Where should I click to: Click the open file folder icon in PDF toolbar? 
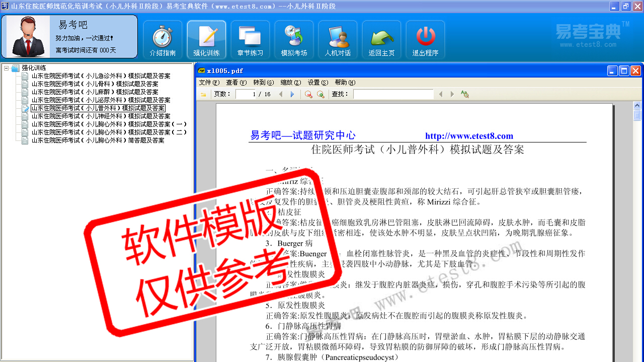point(203,94)
